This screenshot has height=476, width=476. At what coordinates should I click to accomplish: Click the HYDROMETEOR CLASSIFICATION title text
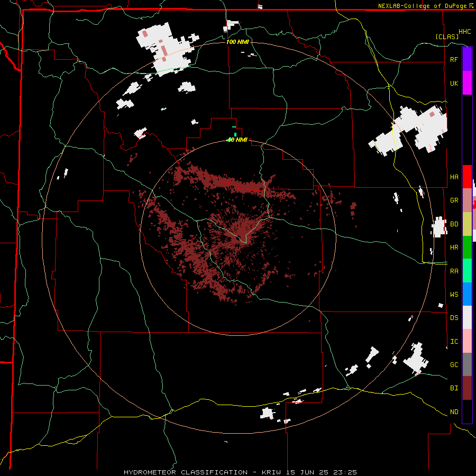[186, 472]
